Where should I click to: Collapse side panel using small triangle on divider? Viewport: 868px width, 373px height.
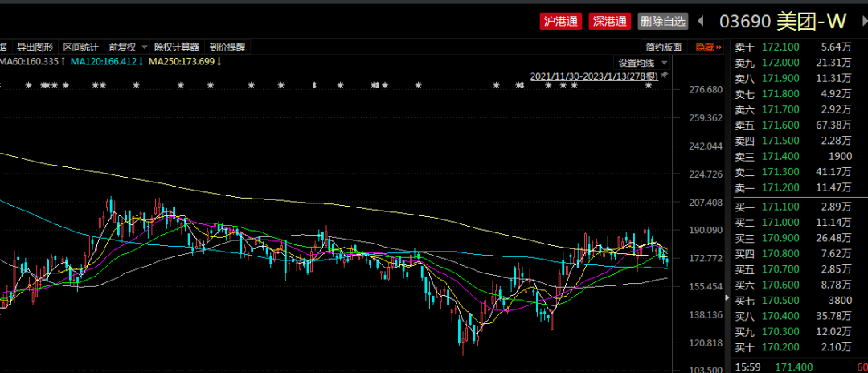click(727, 297)
